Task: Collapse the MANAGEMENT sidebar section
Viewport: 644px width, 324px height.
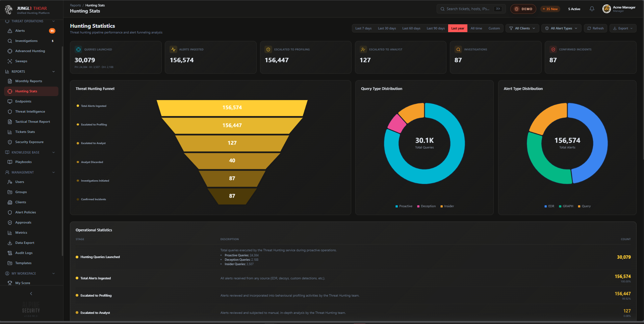Action: (x=53, y=172)
